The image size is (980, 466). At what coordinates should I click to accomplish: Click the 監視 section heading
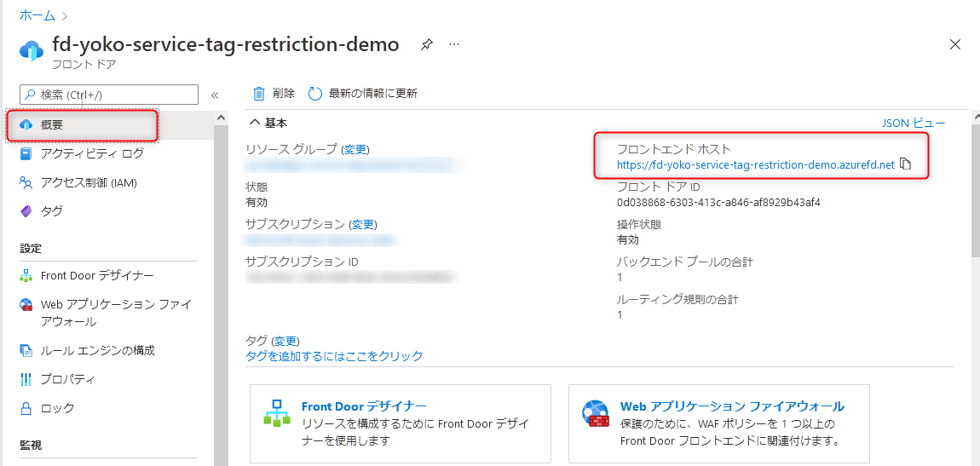[x=31, y=446]
